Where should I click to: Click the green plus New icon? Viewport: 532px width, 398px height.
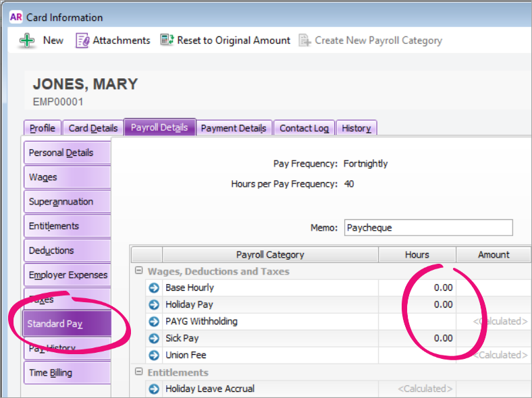(x=27, y=40)
